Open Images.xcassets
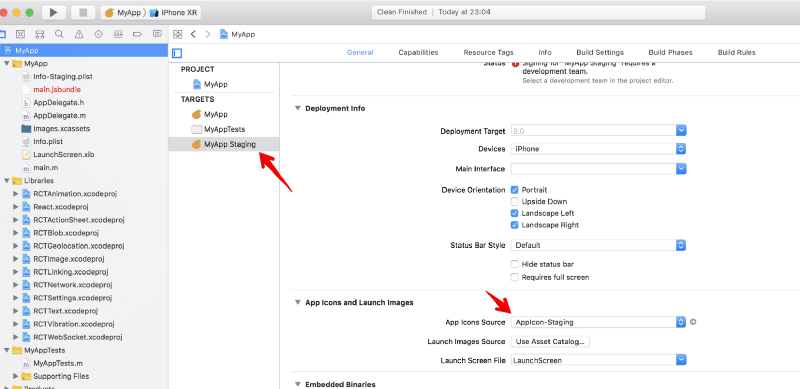 coord(61,129)
